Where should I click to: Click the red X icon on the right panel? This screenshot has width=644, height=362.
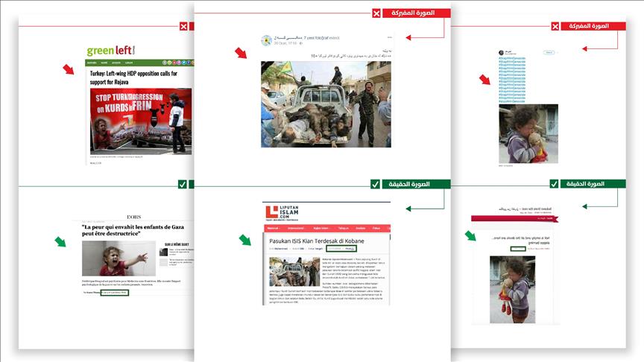[x=555, y=26]
